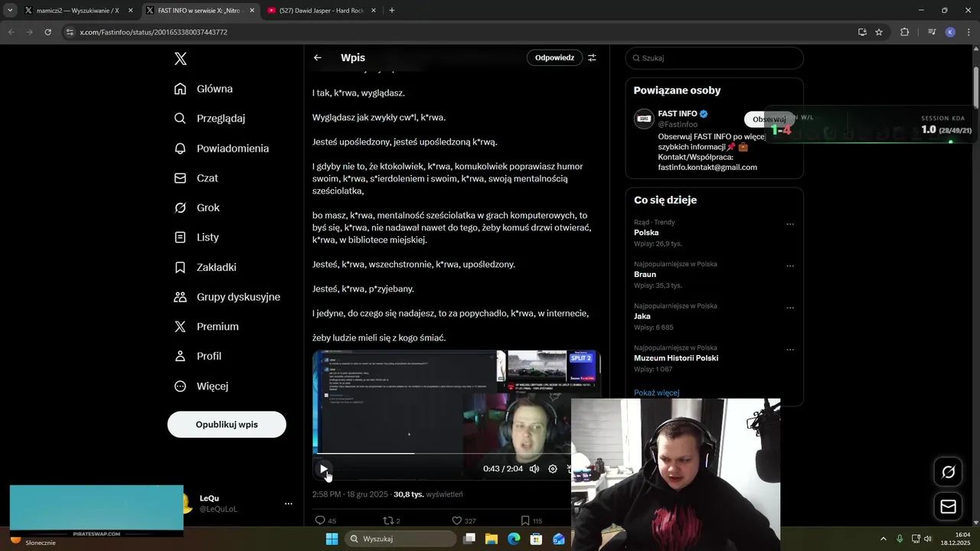This screenshot has height=551, width=980.
Task: Open File Explorer from the taskbar
Action: coord(492,539)
